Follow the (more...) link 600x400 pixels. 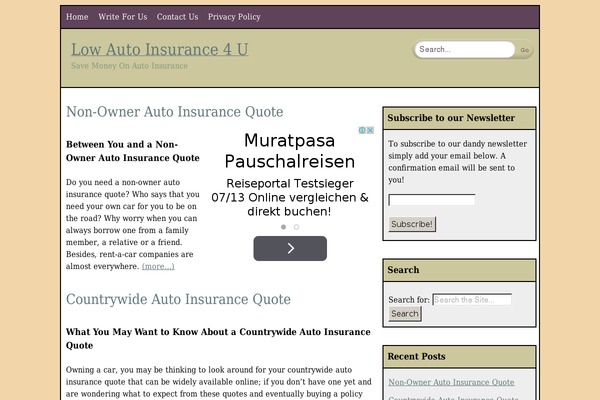158,266
